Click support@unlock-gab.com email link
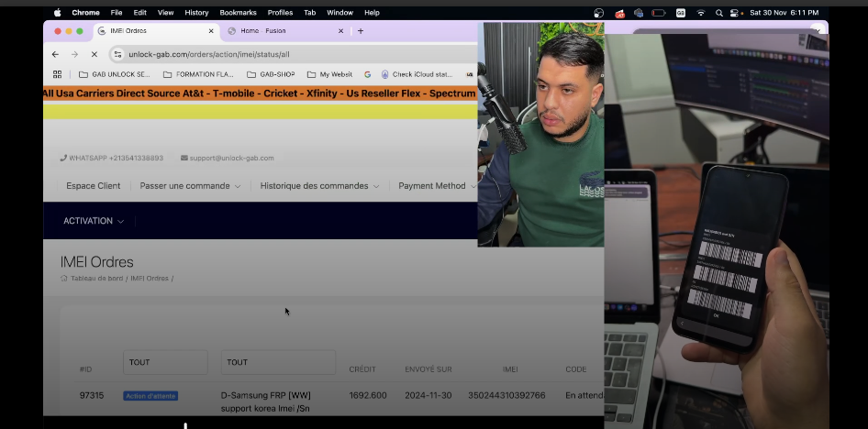The height and width of the screenshot is (429, 868). pos(228,158)
